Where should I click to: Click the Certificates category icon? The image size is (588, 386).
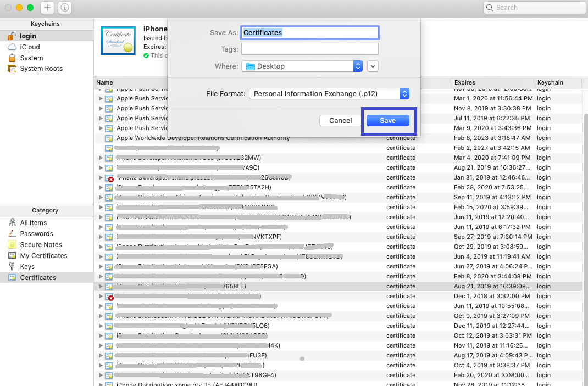pos(12,278)
